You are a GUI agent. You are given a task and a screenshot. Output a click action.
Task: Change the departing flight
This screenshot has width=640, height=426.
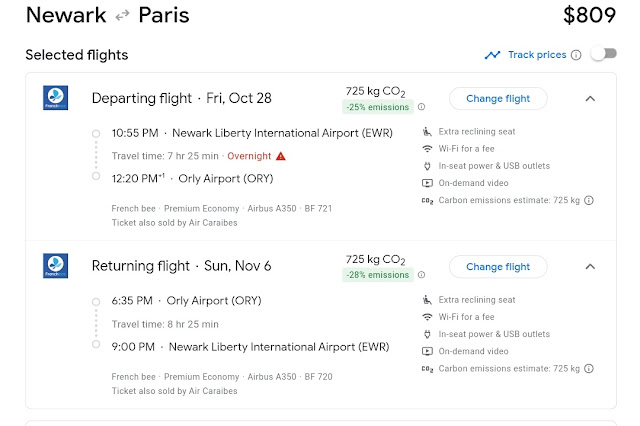tap(498, 98)
